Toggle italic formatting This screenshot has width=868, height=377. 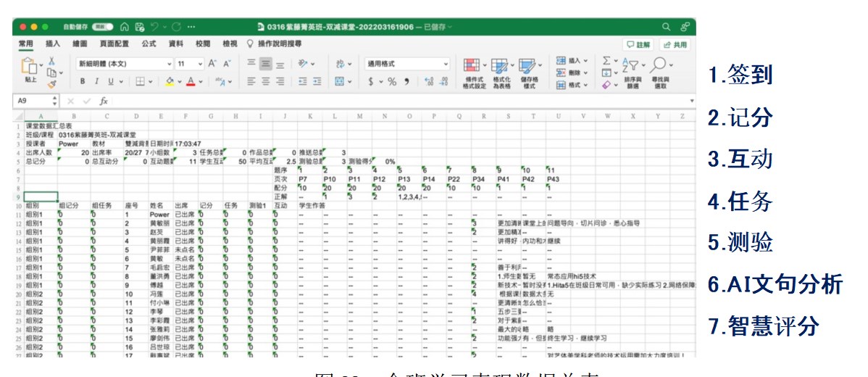tap(96, 82)
